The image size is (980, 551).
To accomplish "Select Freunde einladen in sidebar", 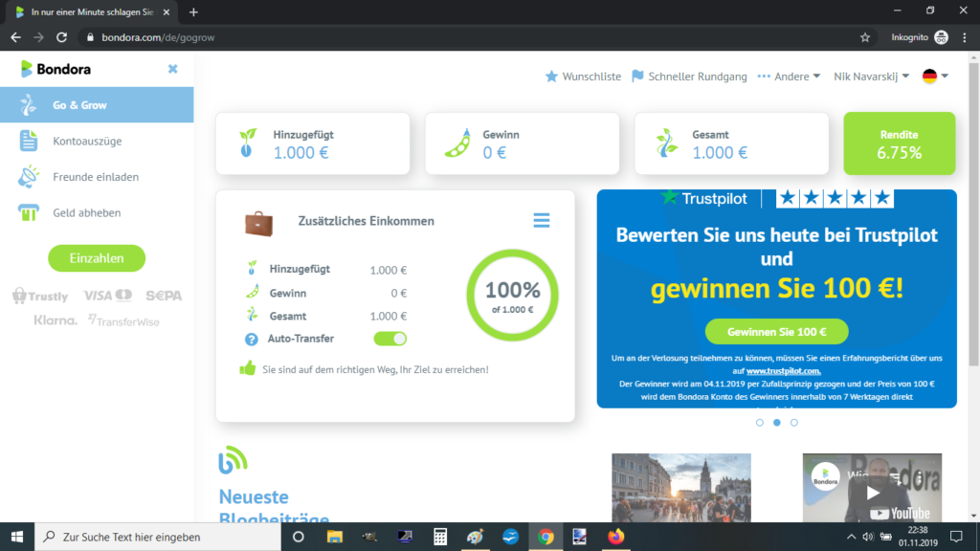I will pyautogui.click(x=97, y=177).
